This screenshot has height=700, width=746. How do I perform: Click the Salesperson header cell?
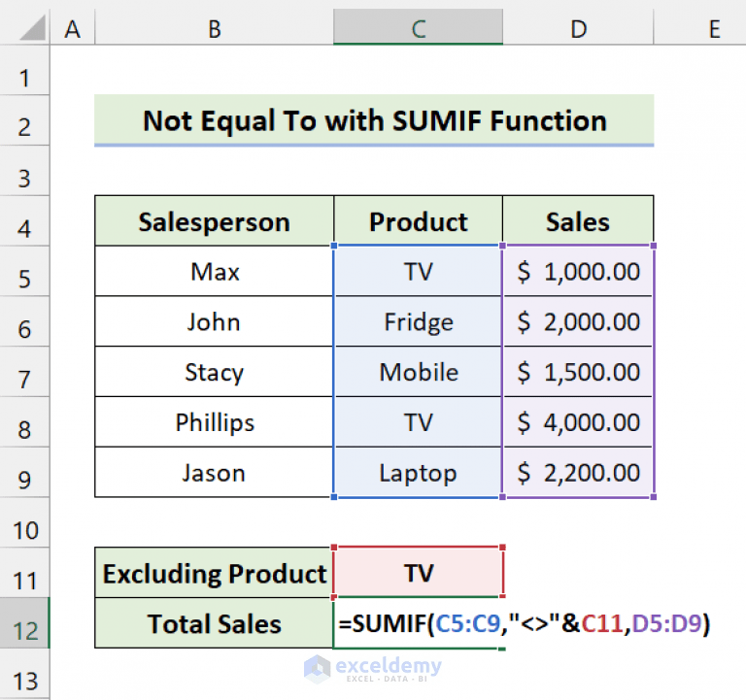[x=214, y=221]
